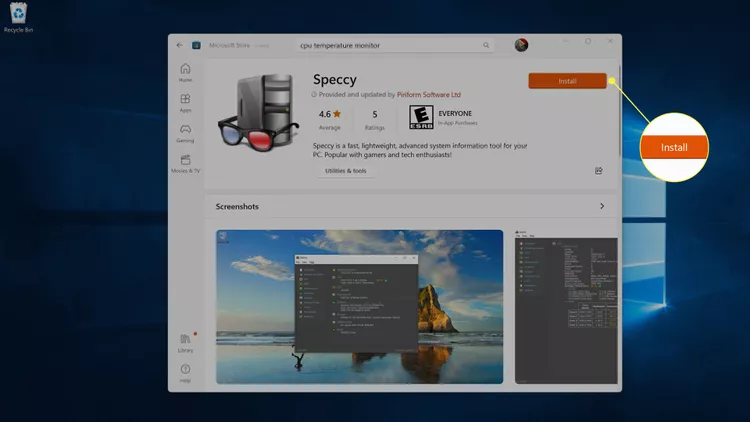Install the Speccy app
This screenshot has width=750, height=422.
coord(567,81)
